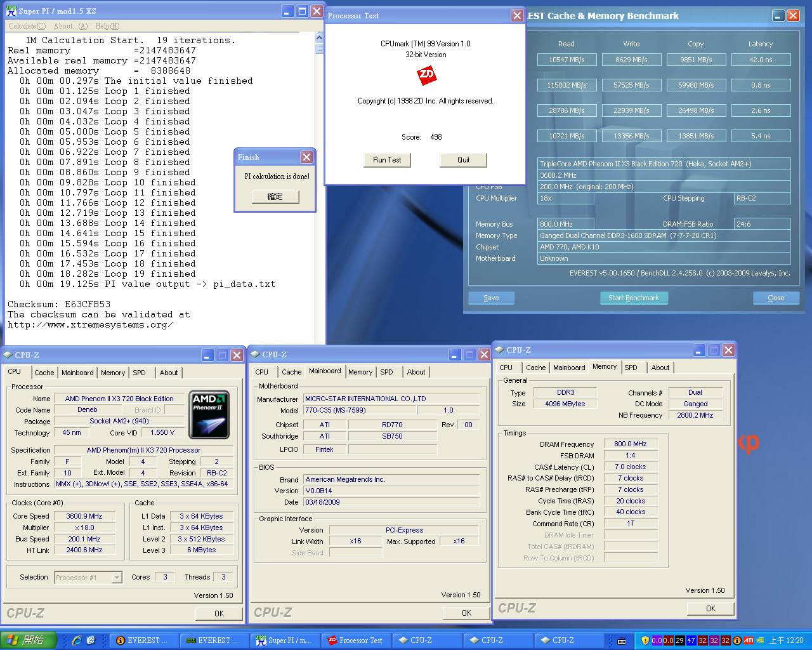The width and height of the screenshot is (812, 650).
Task: Open the Help menu in Super PI
Action: pyautogui.click(x=107, y=26)
